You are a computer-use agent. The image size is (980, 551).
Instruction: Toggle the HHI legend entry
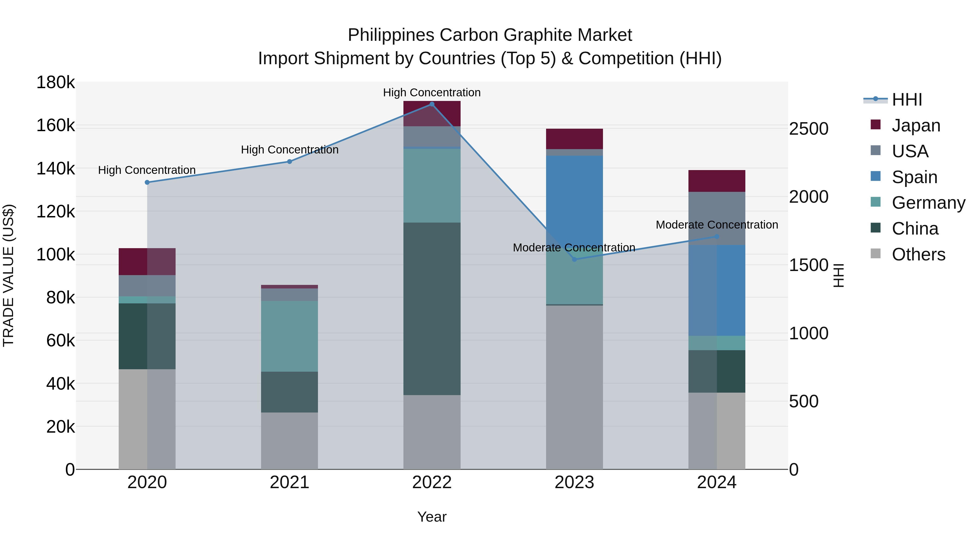point(893,100)
